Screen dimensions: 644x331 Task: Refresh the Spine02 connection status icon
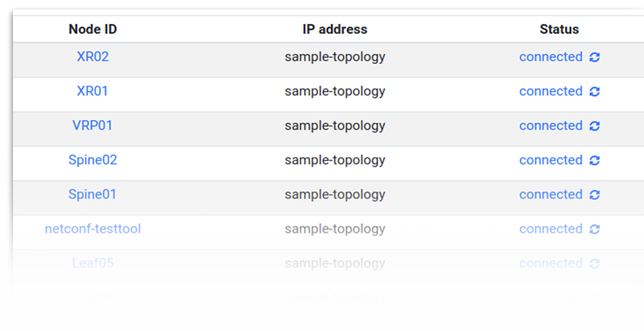[594, 160]
